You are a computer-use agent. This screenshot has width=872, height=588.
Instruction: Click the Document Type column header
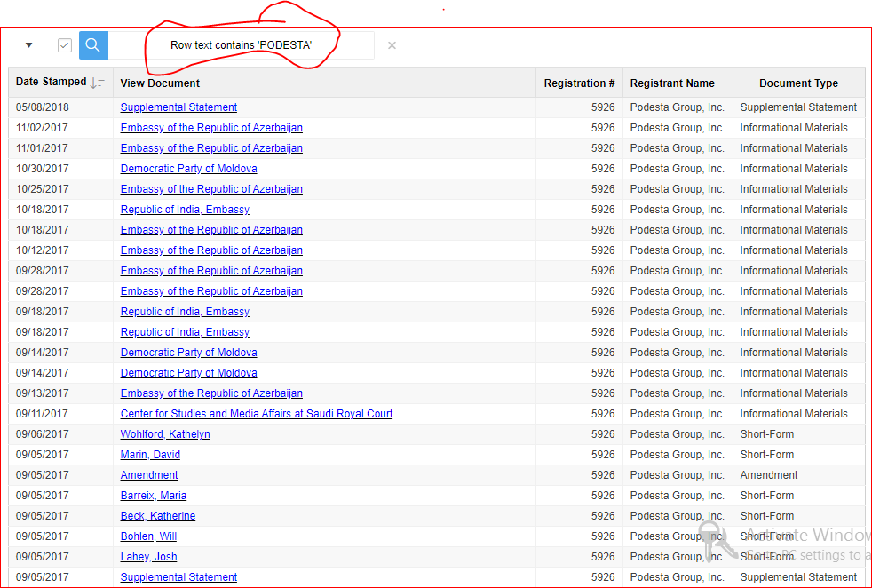coord(798,83)
